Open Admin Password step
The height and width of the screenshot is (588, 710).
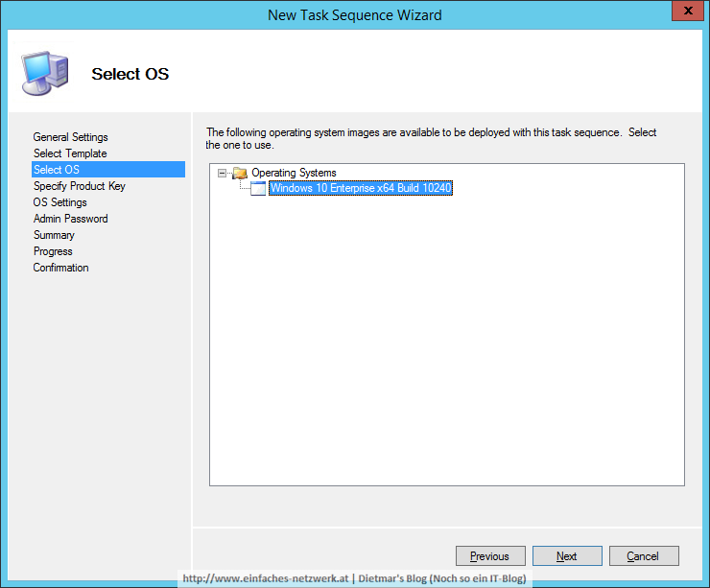click(x=71, y=219)
